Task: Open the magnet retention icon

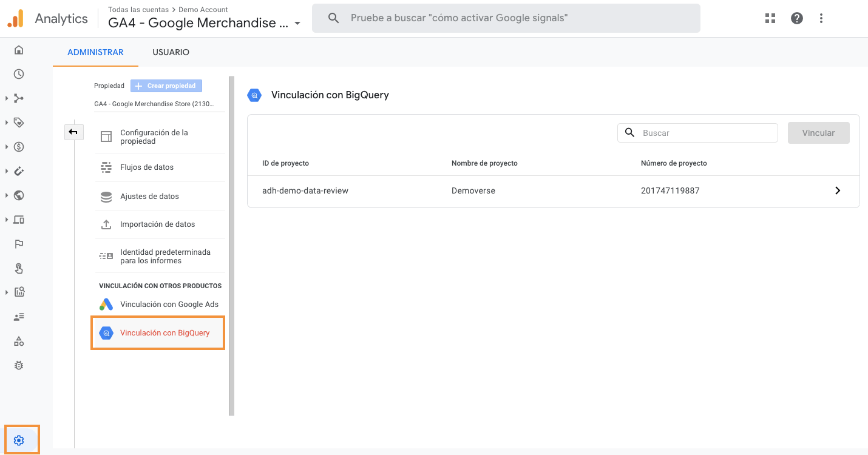Action: [x=19, y=171]
